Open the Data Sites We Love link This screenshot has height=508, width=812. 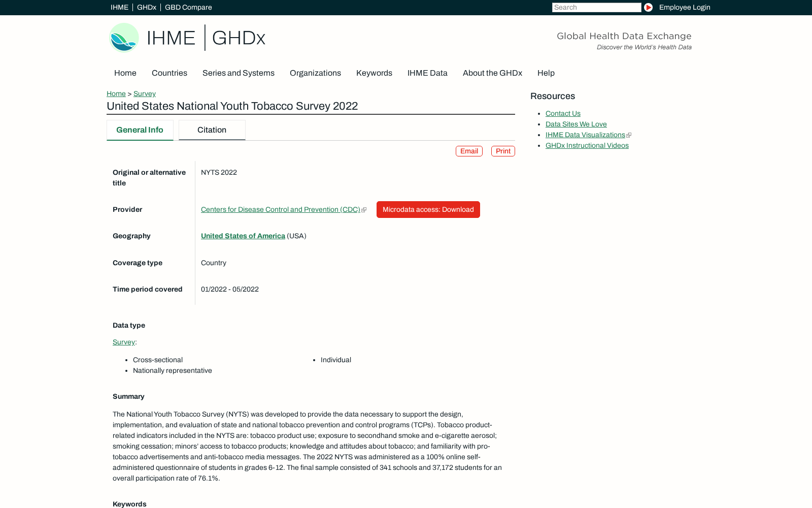(x=576, y=124)
